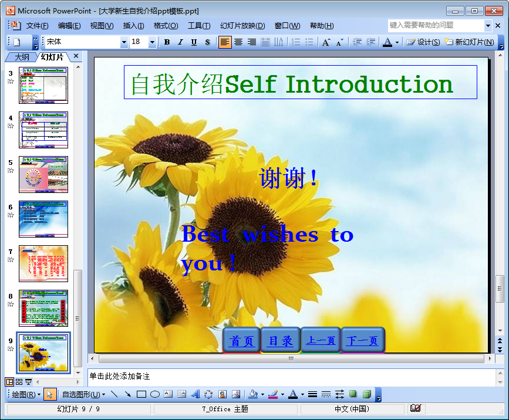509x420 pixels.
Task: Toggle bulleted list formatting
Action: (309, 42)
